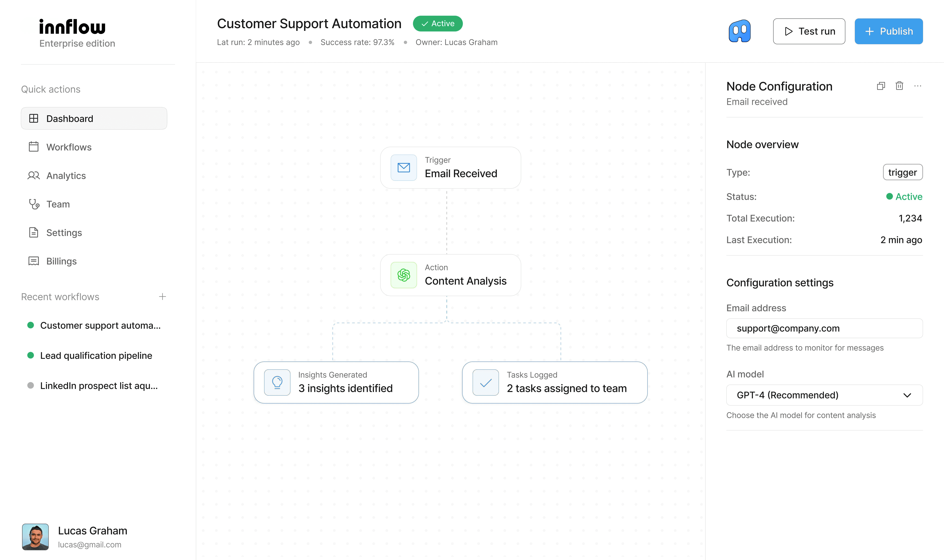944x560 pixels.
Task: Open the three-dot more options menu
Action: click(x=918, y=86)
